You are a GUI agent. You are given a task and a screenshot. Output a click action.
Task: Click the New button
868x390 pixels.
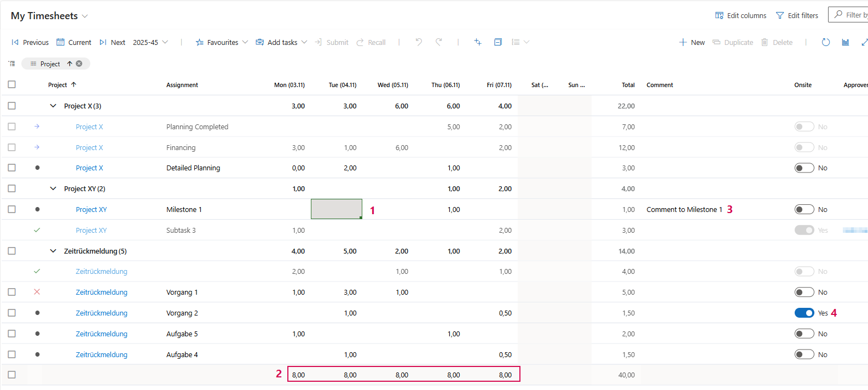[692, 42]
